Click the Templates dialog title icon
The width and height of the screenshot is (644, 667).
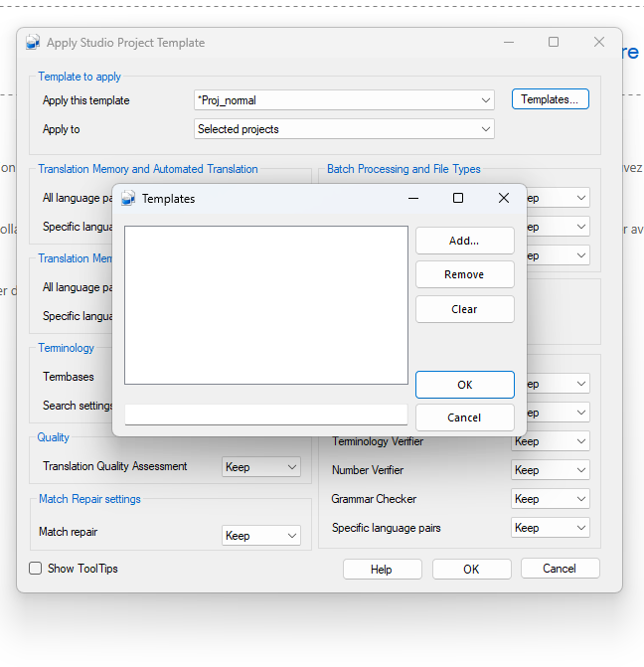click(128, 198)
